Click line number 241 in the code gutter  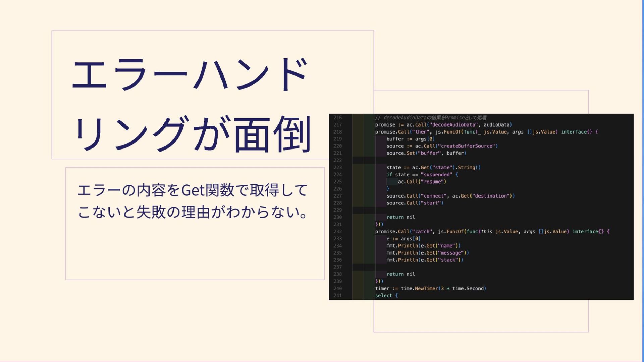click(x=337, y=296)
